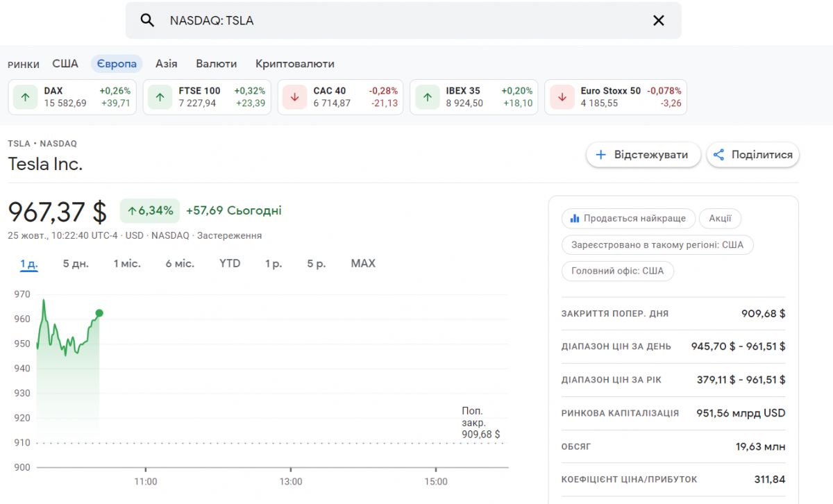The image size is (833, 504).
Task: Click the DAX value 15 582,69
Action: (65, 103)
